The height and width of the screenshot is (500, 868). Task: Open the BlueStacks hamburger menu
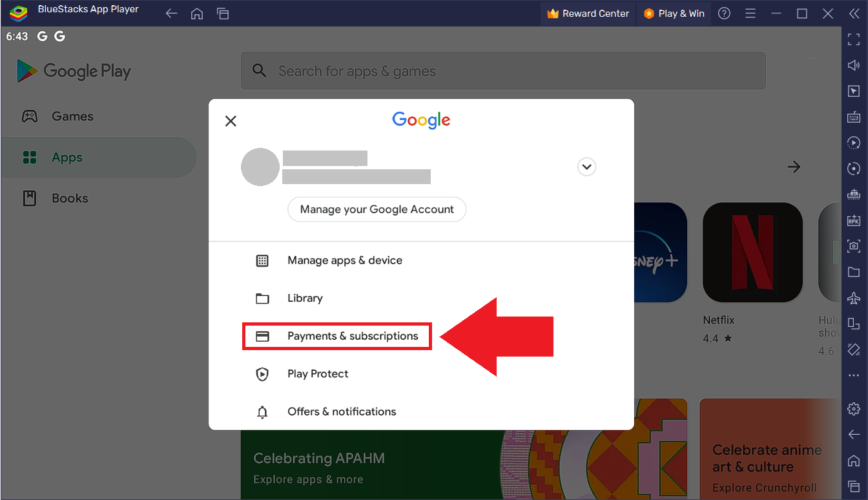750,14
